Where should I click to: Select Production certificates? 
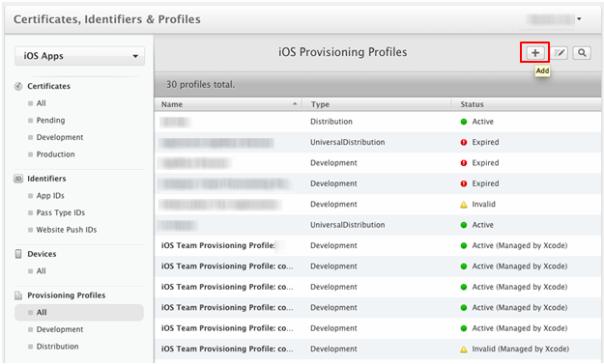tap(55, 154)
